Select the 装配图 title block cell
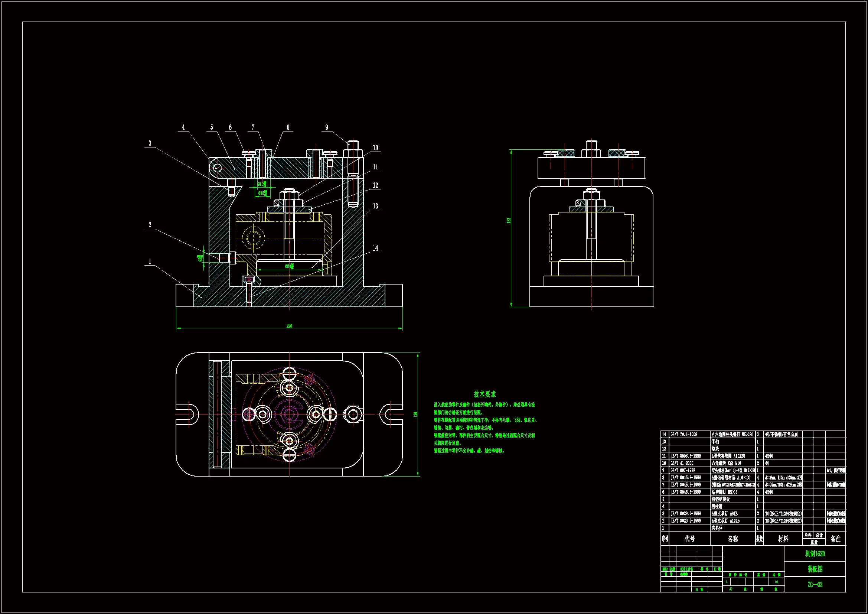 tap(815, 569)
